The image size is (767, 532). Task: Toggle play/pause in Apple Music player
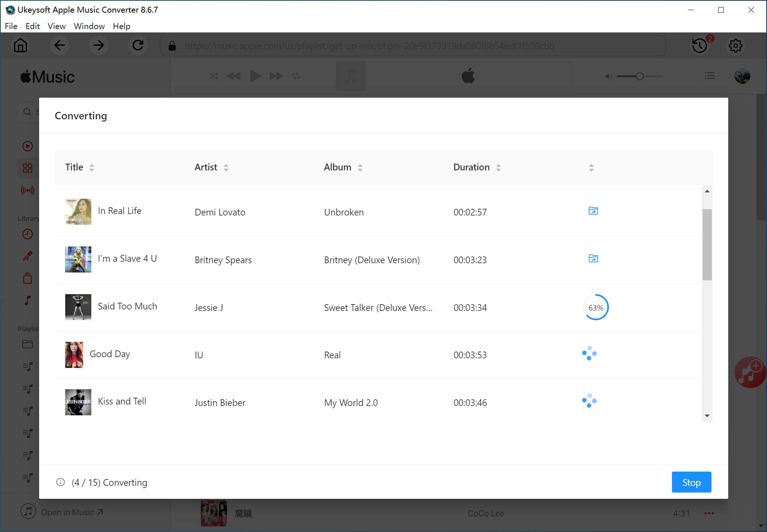pos(255,76)
